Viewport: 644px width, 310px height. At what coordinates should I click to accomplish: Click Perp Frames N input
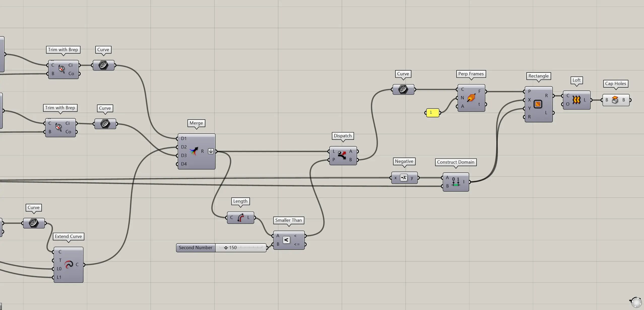click(462, 98)
